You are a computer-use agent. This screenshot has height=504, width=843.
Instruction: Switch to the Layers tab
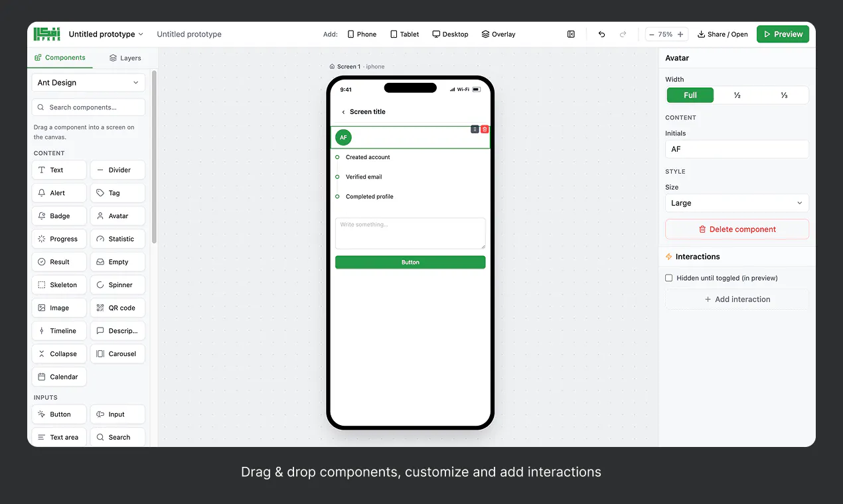coord(125,58)
